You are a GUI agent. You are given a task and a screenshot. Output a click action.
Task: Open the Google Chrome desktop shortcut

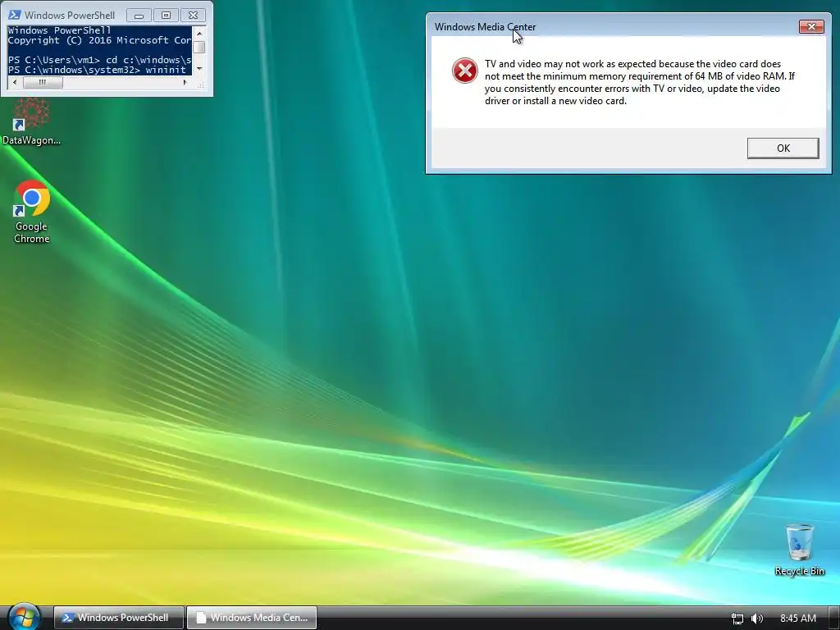[32, 212]
